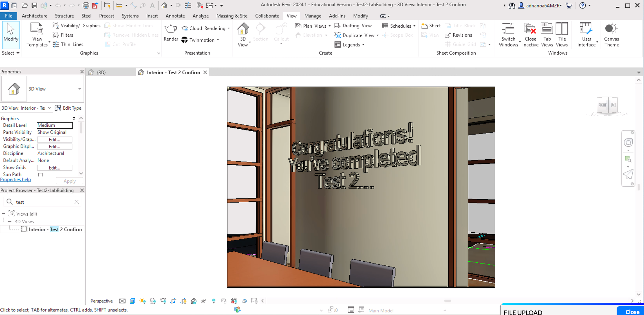Image resolution: width=644 pixels, height=315 pixels.
Task: Click the Detail Level Medium field
Action: 54,125
